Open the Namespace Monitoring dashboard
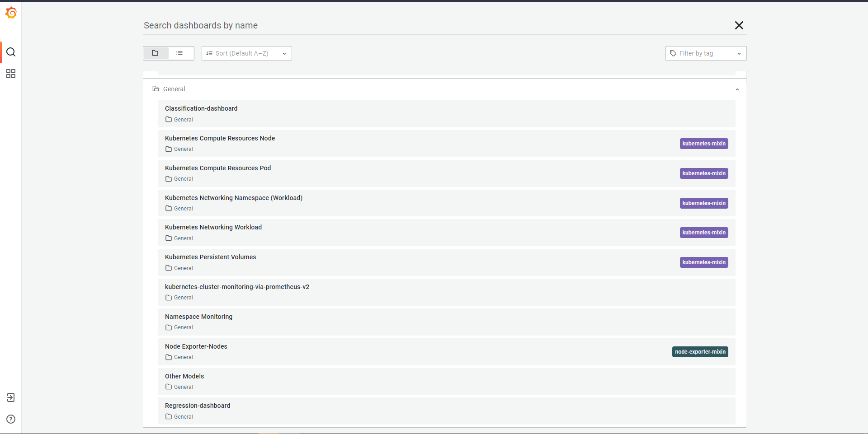 point(447,322)
